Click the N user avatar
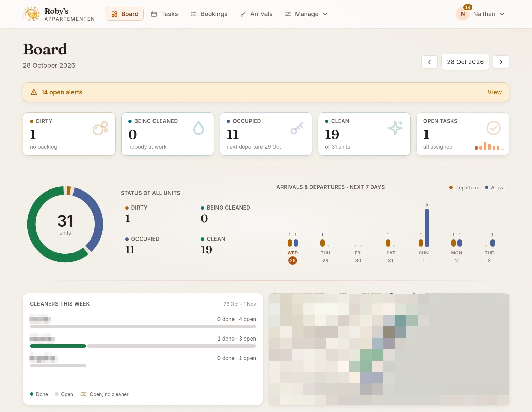Image resolution: width=532 pixels, height=412 pixels. (463, 14)
